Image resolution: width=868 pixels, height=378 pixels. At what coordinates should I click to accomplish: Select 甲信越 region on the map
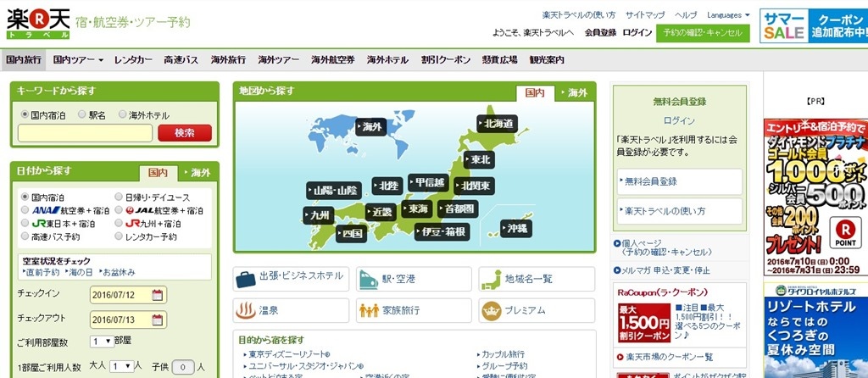tap(428, 182)
